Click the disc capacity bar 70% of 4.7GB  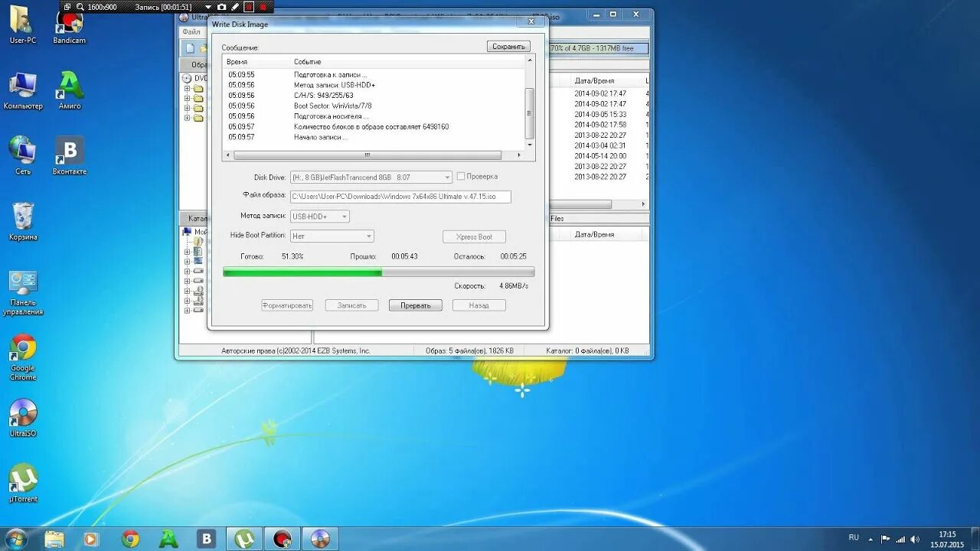[x=599, y=48]
